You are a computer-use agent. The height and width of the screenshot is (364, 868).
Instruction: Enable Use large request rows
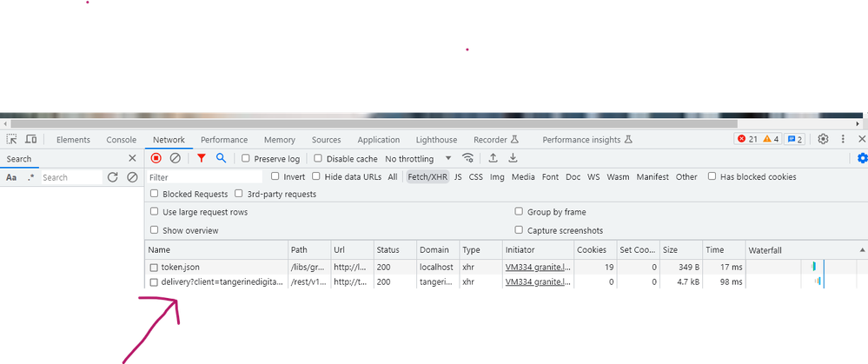tap(155, 212)
